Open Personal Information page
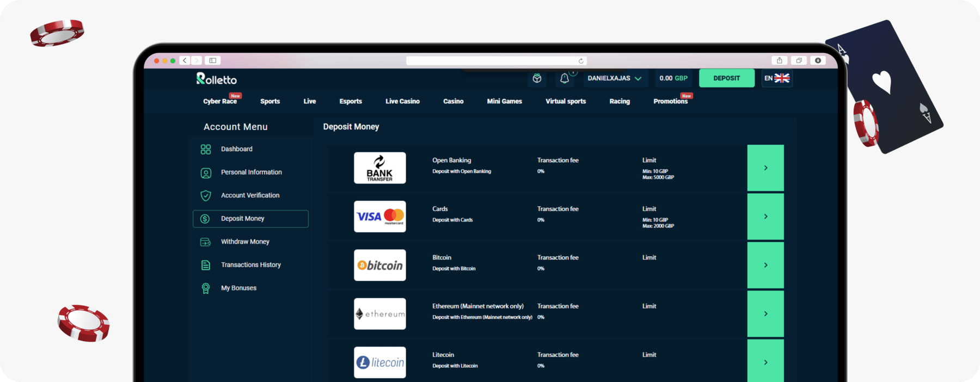 pos(252,172)
